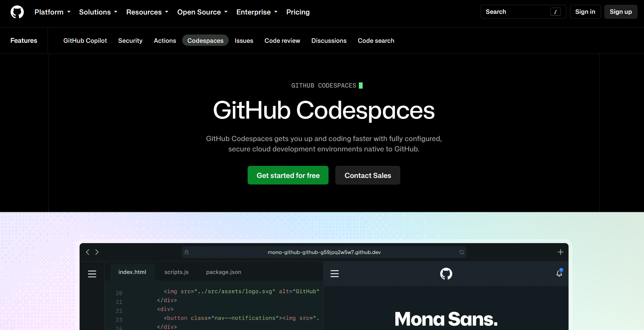Select the Codespaces tab
The width and height of the screenshot is (644, 330).
coord(205,41)
